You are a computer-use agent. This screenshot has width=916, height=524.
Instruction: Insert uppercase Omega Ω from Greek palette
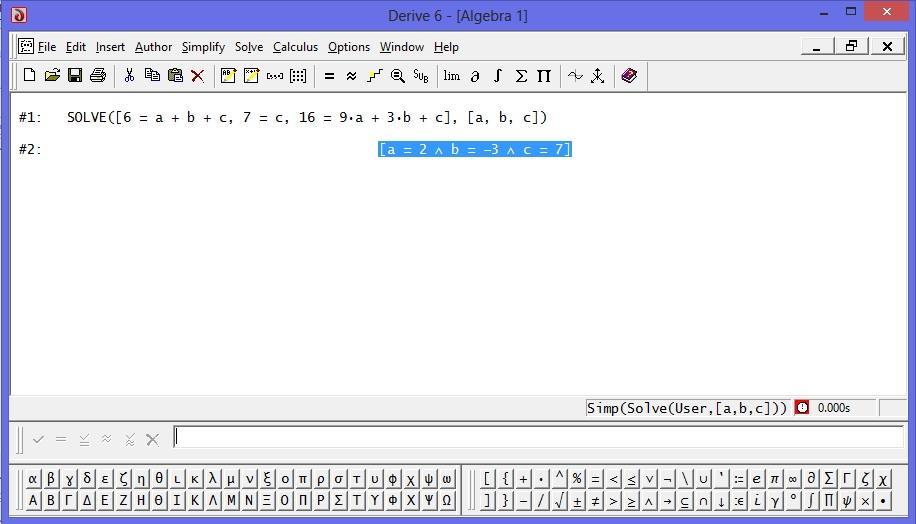coord(447,500)
